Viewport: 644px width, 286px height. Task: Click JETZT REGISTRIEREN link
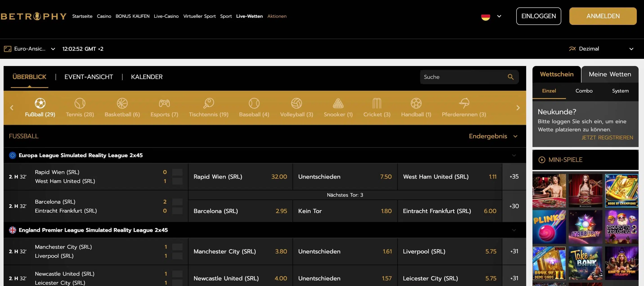click(x=607, y=138)
